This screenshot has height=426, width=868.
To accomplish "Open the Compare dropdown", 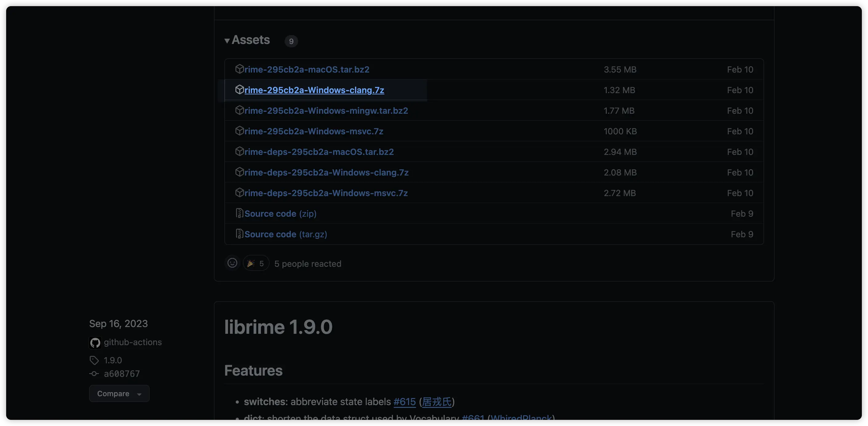I will click(119, 393).
